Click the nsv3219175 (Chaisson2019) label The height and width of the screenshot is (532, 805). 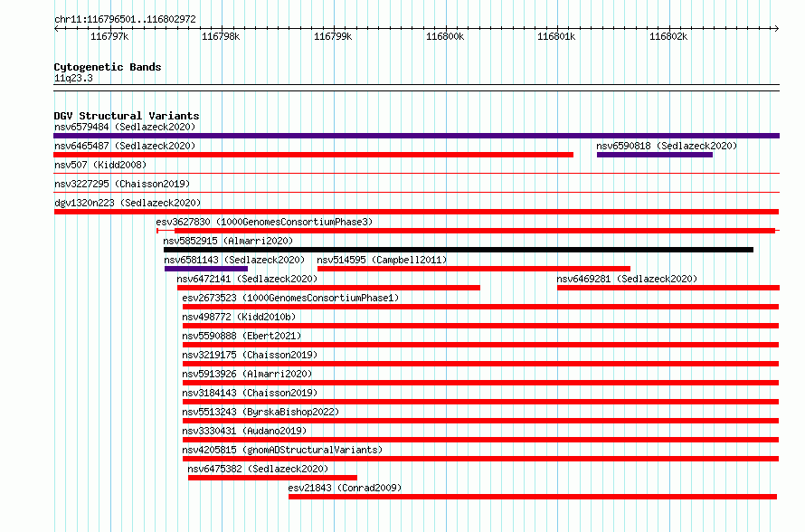coord(250,355)
